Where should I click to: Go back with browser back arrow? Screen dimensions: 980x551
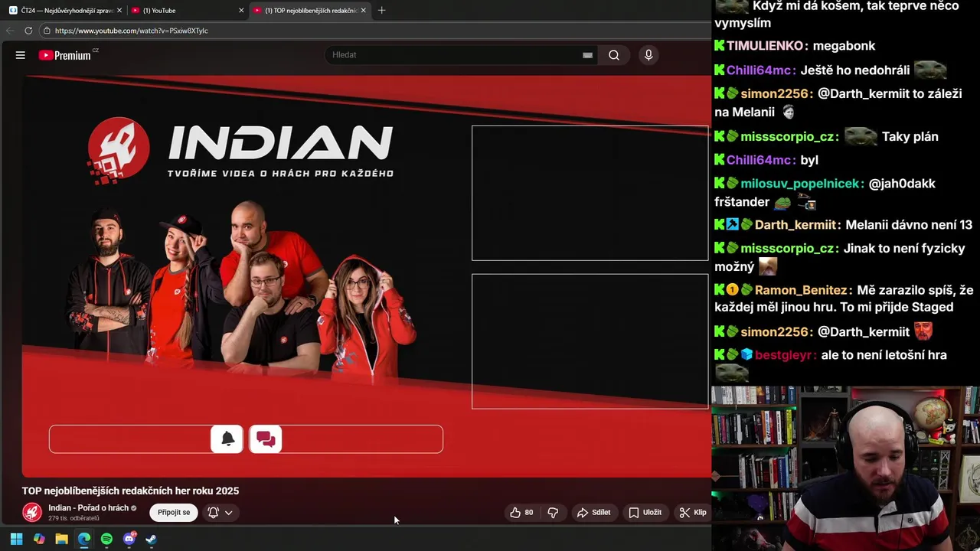click(9, 31)
